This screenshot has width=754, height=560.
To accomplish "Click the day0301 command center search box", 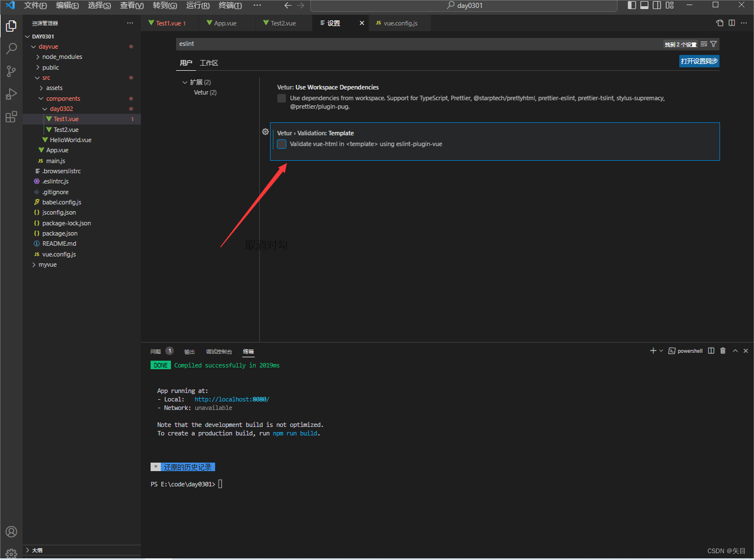I will tap(464, 5).
